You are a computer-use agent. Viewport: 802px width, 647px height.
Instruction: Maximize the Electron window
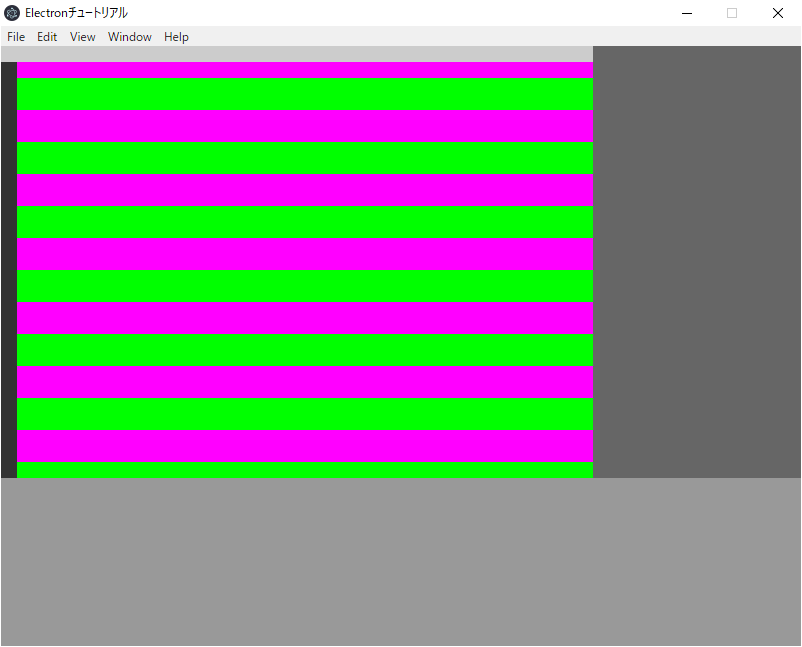(731, 13)
